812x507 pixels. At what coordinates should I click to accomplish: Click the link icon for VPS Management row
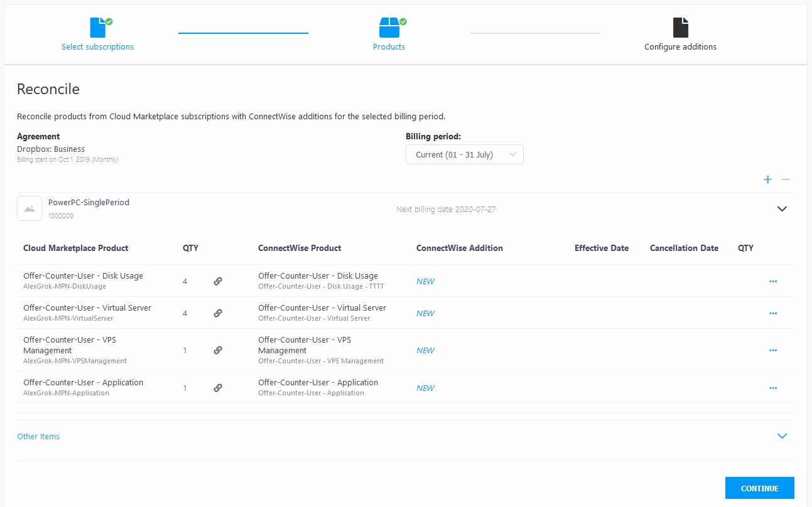pos(218,350)
